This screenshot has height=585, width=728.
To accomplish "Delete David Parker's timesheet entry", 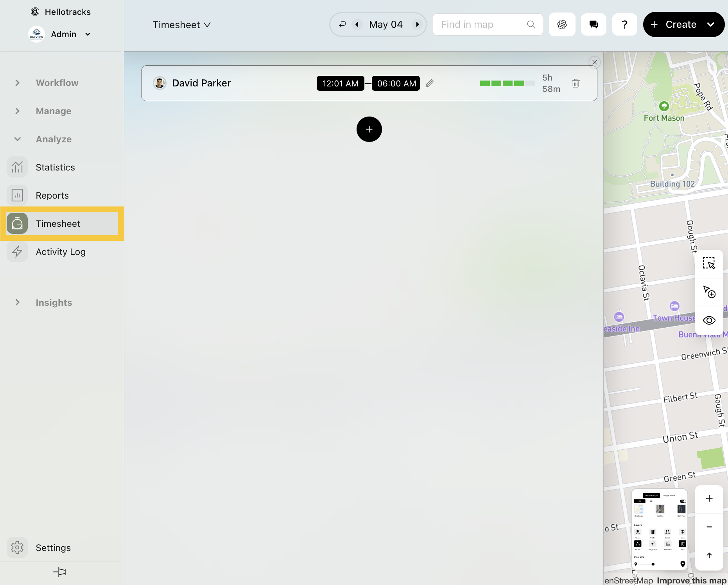I will (x=576, y=83).
